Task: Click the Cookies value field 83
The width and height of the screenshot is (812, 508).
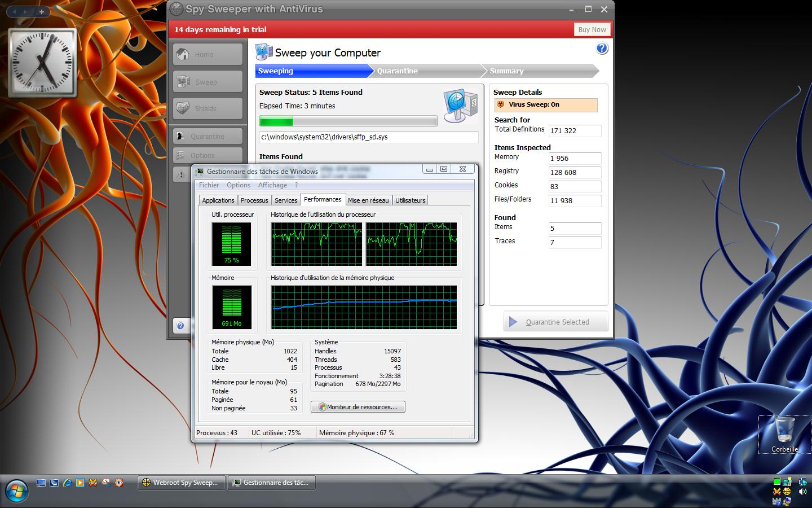Action: click(x=575, y=187)
